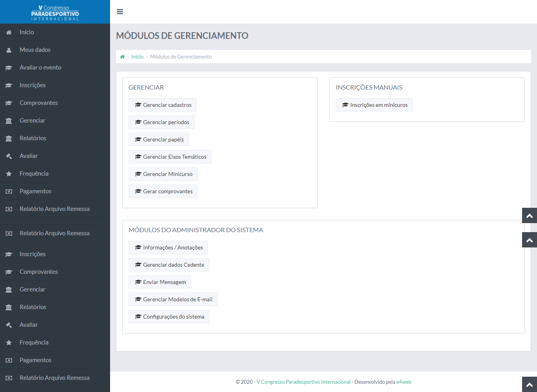Click the user icon beside Meus dados

[9, 50]
